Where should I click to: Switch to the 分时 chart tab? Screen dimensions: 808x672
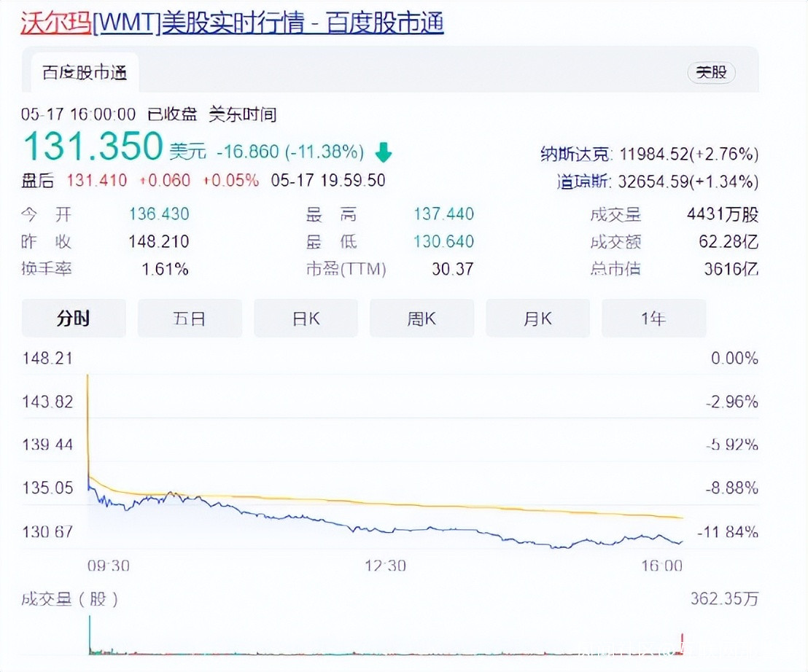(74, 319)
